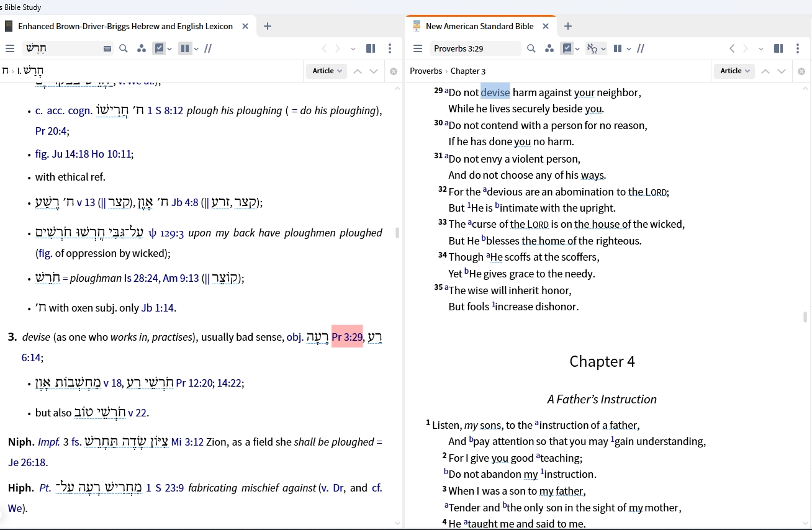
Task: Add a new tab beside the lexicon tab
Action: point(268,26)
